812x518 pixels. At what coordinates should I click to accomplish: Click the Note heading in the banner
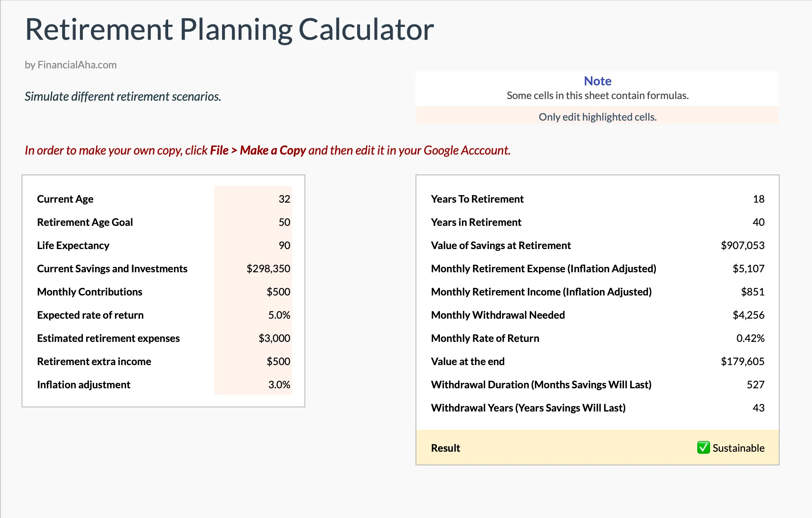coord(597,81)
